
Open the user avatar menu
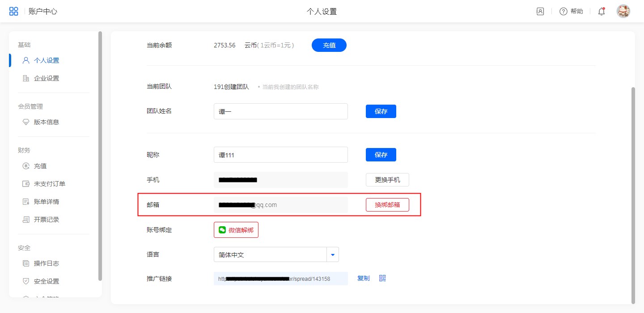point(623,11)
